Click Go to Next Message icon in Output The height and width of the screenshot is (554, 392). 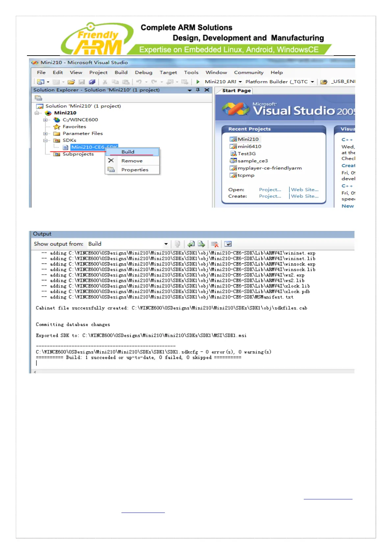click(x=201, y=244)
